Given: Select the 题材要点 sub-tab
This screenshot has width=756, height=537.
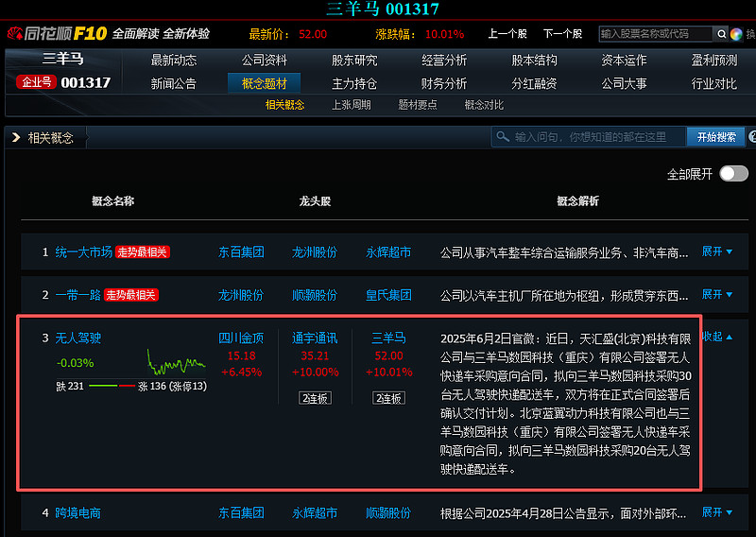Looking at the screenshot, I should pos(418,105).
